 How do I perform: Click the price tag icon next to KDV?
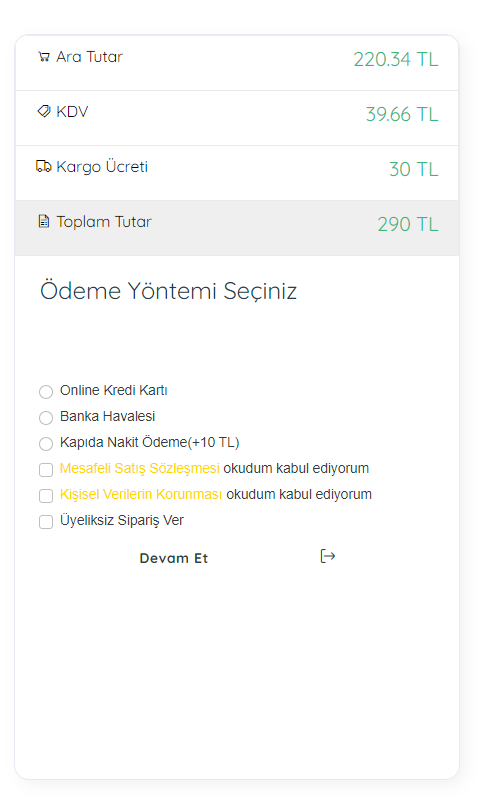coord(44,111)
